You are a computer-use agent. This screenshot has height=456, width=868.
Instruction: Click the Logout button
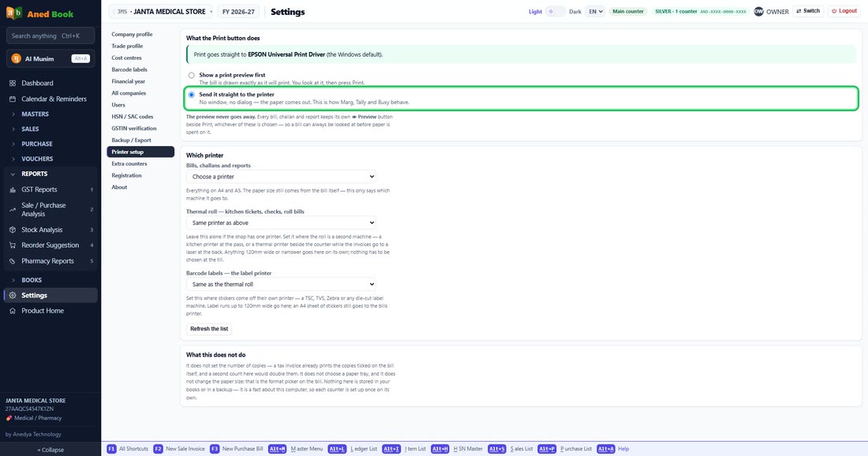click(x=844, y=11)
